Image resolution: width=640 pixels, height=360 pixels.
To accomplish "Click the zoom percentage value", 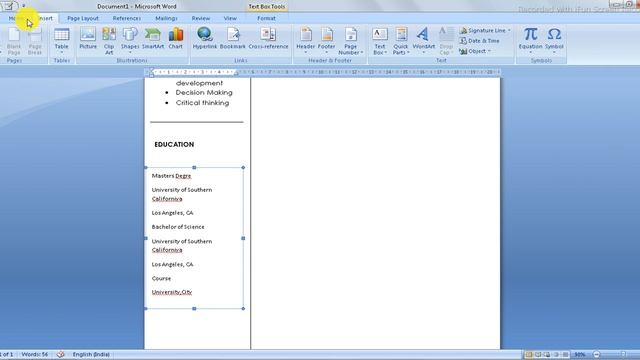I will (580, 355).
